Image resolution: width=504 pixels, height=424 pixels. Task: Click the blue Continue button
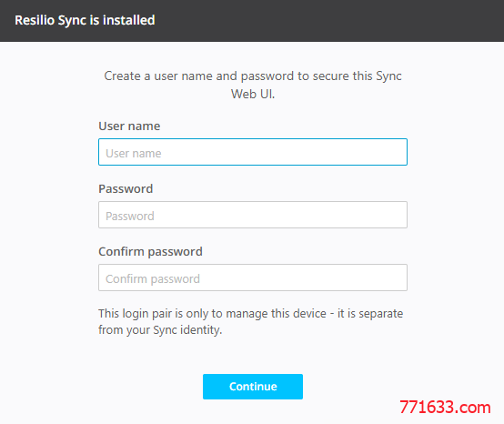click(253, 387)
